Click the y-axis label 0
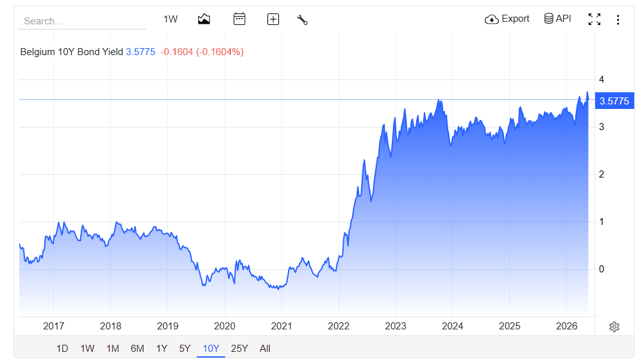 pos(602,269)
